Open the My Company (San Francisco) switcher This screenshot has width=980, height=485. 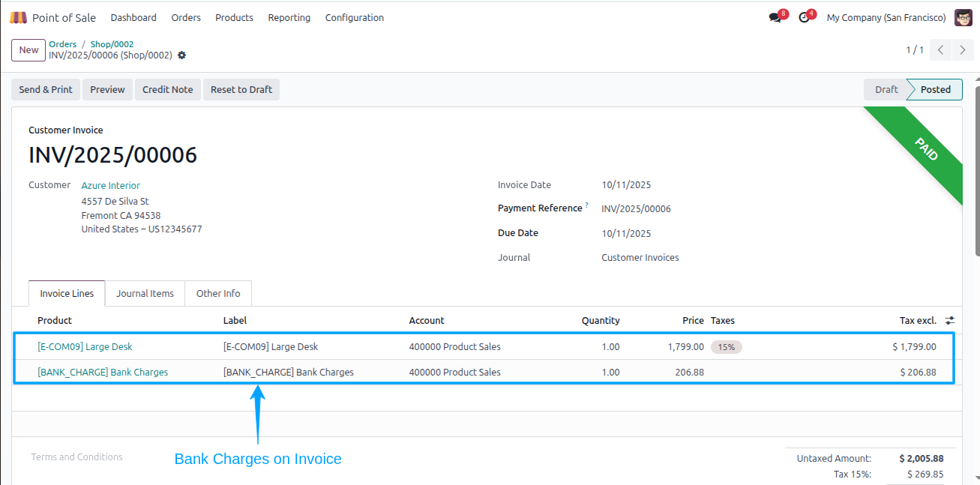tap(886, 17)
